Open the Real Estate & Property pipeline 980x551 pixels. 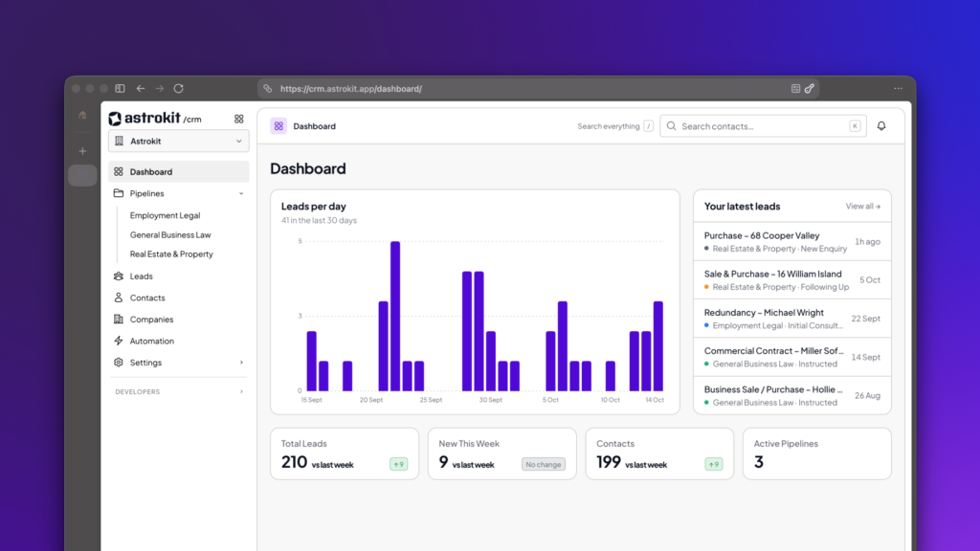[171, 254]
